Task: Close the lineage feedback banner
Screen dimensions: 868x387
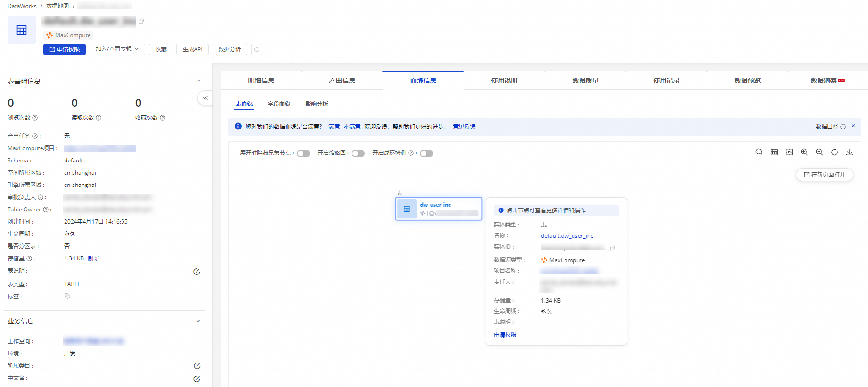Action: point(853,126)
